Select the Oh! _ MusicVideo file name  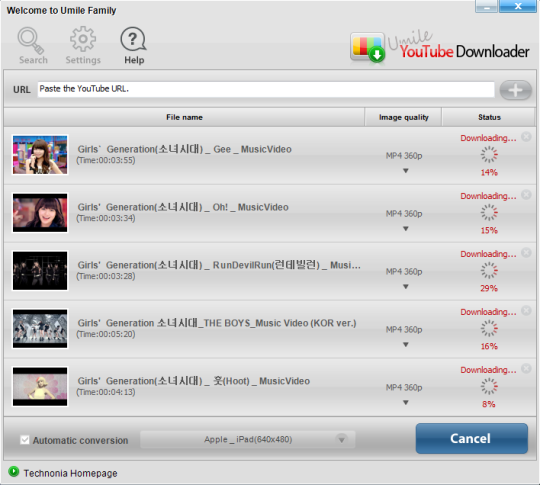click(183, 207)
